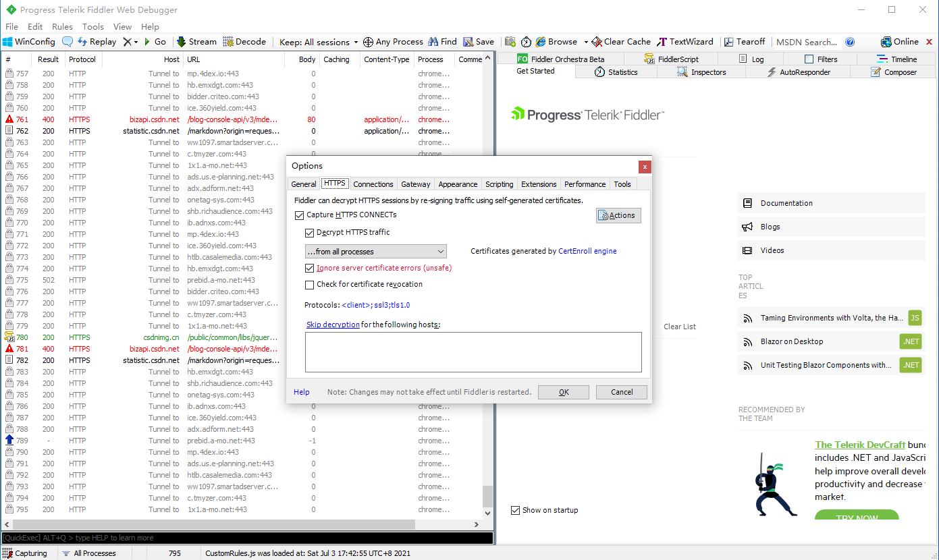Toggle Decrypt HTTPS traffic checkbox

[310, 233]
